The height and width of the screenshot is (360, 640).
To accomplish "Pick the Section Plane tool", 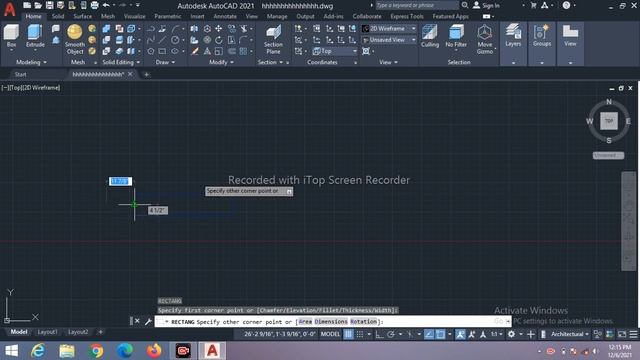I will [x=273, y=39].
